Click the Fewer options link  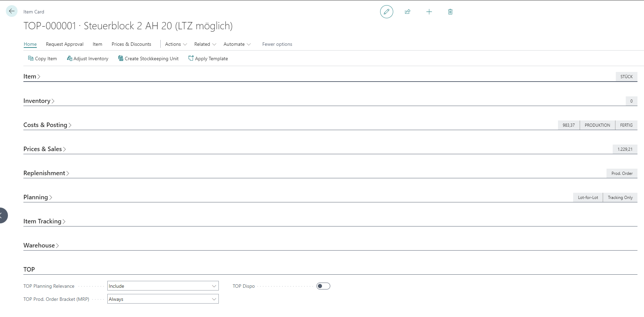277,44
